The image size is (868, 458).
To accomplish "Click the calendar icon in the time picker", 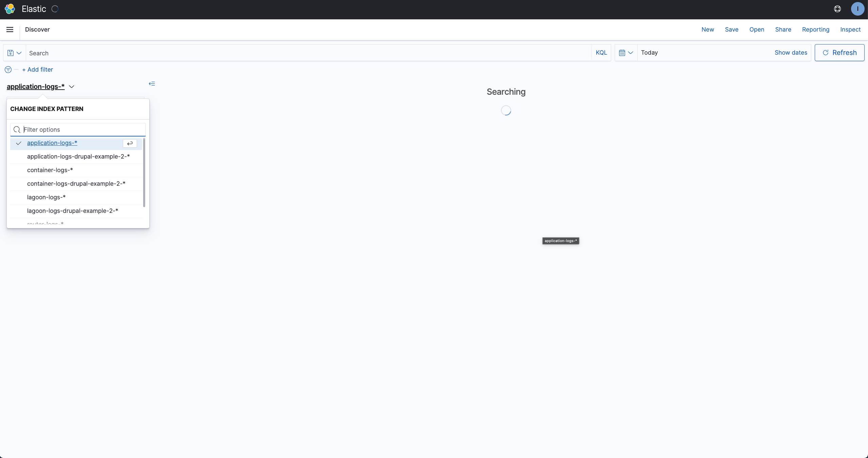I will [621, 53].
